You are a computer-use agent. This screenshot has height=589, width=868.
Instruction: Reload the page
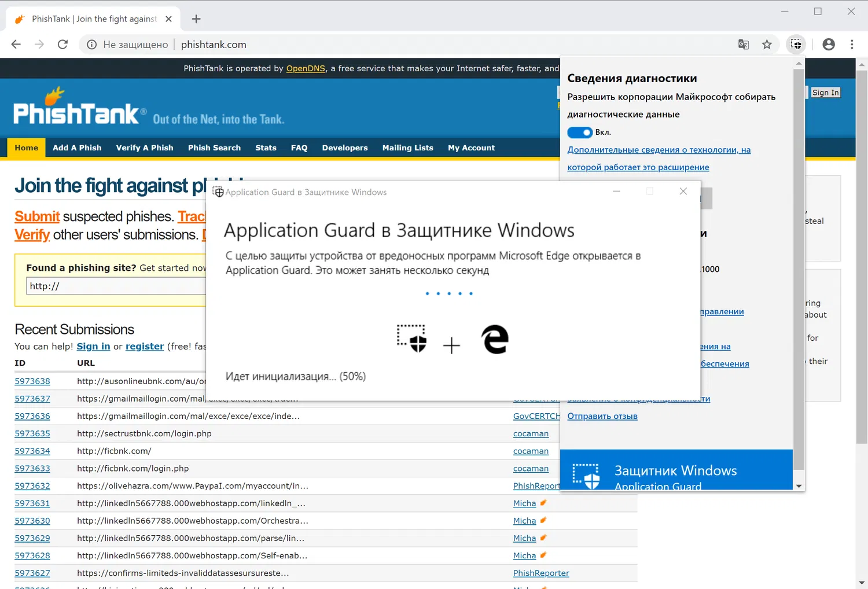pyautogui.click(x=62, y=44)
